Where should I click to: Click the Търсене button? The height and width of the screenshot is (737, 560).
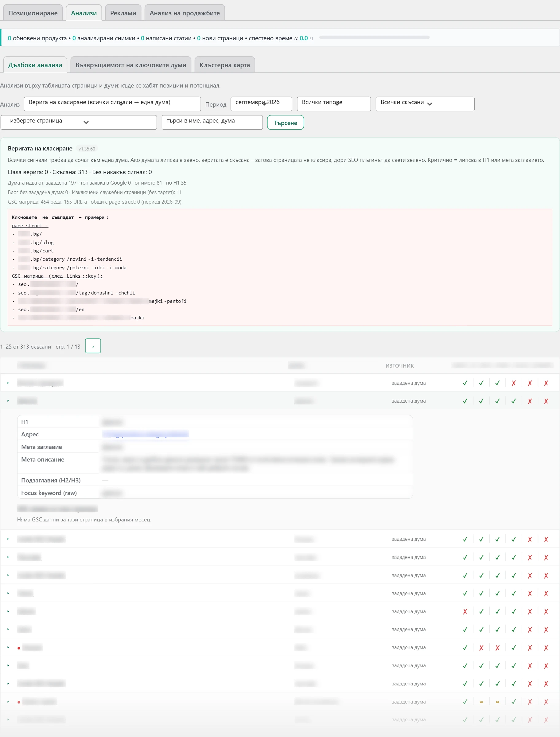point(285,122)
